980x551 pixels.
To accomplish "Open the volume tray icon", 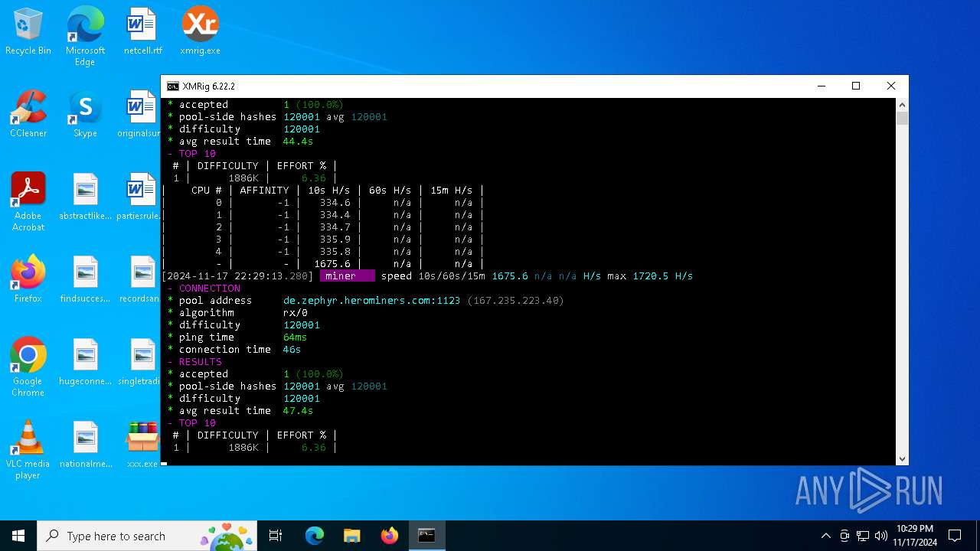I will [x=881, y=536].
